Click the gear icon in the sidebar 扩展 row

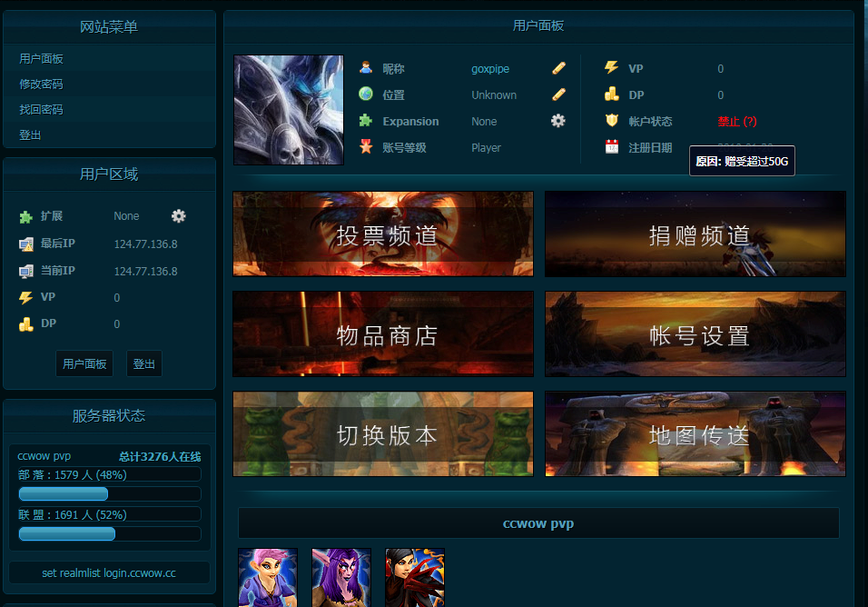point(178,216)
